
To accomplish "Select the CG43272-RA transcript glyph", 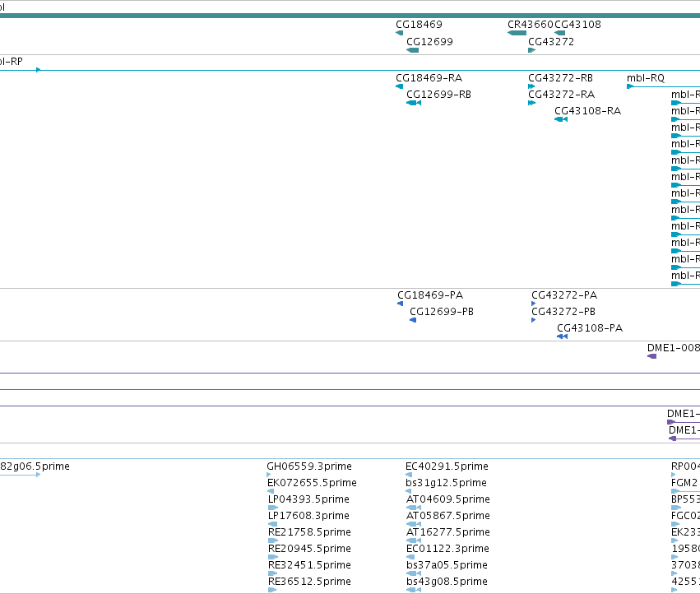I will [x=531, y=103].
